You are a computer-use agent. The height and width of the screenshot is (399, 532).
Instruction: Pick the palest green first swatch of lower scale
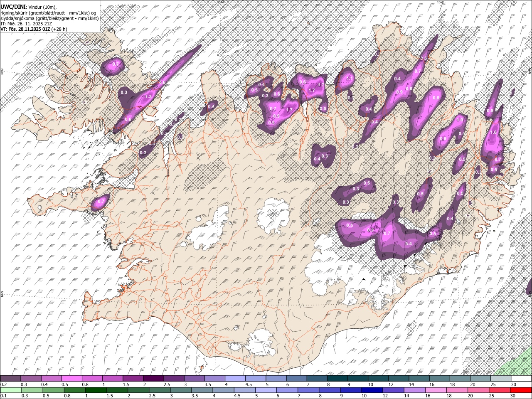[x=11, y=390]
